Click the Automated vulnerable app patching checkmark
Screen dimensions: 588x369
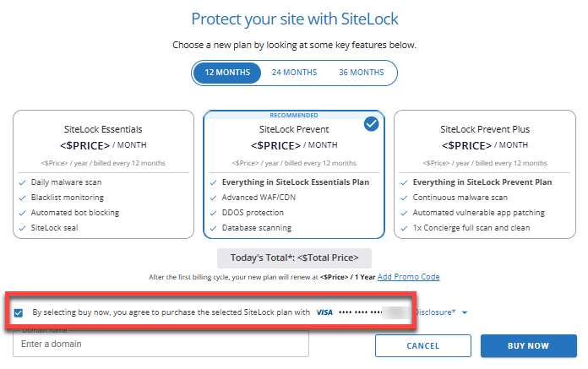(x=403, y=213)
